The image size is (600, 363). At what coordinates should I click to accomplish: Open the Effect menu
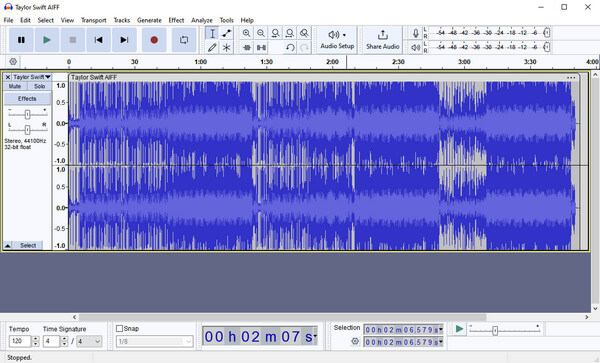tap(176, 20)
